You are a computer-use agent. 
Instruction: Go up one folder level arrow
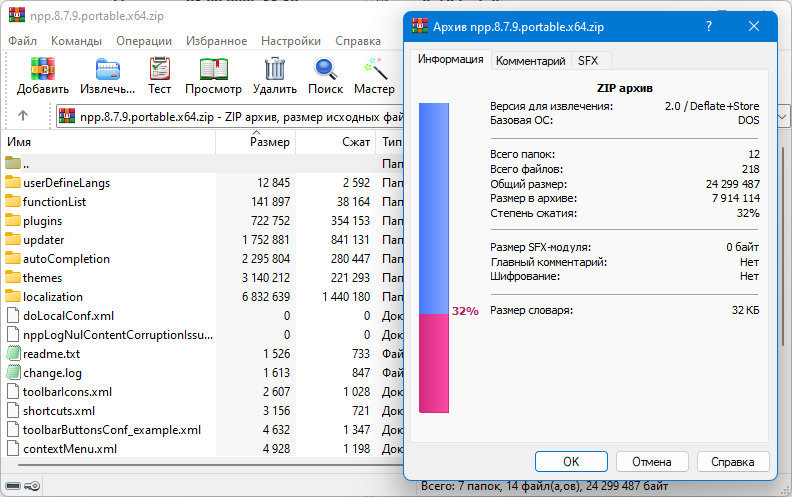click(x=23, y=116)
